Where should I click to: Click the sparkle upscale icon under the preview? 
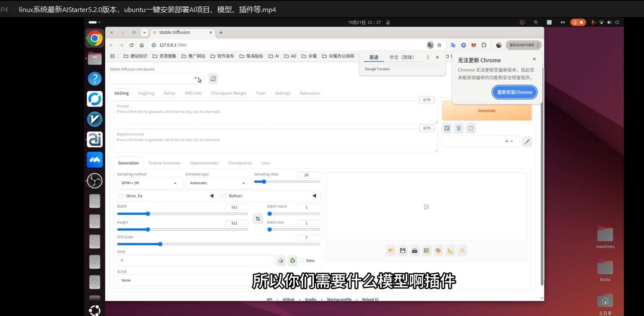pyautogui.click(x=462, y=251)
